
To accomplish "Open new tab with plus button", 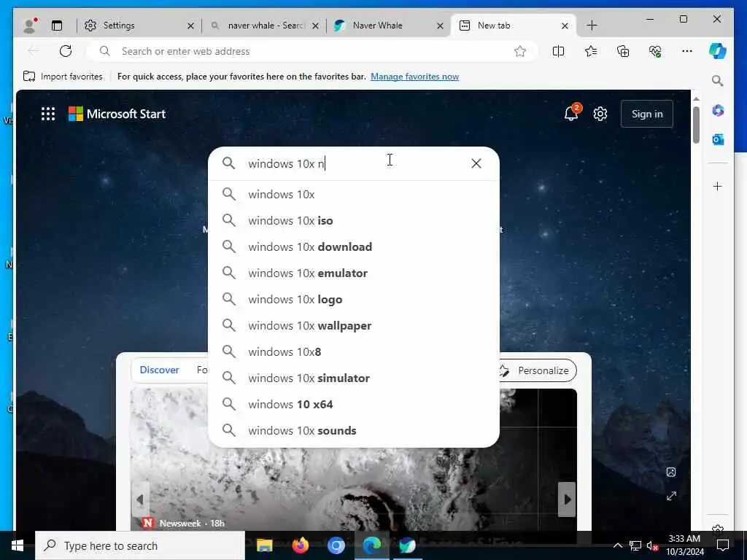I will click(592, 26).
